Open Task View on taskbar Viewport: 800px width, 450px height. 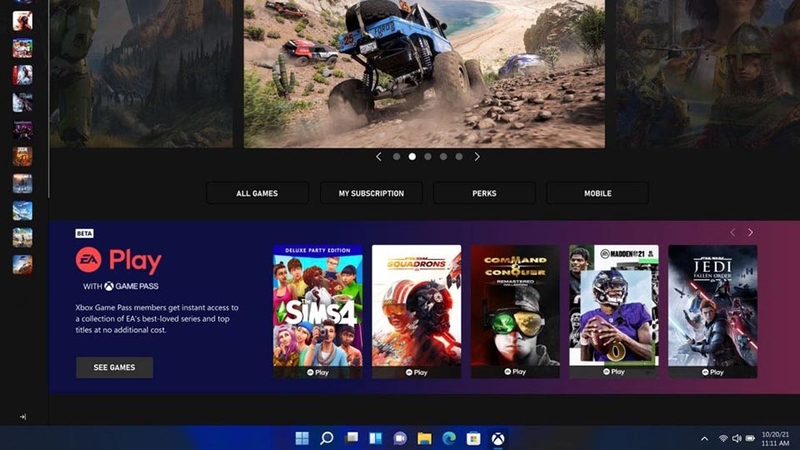pyautogui.click(x=351, y=438)
